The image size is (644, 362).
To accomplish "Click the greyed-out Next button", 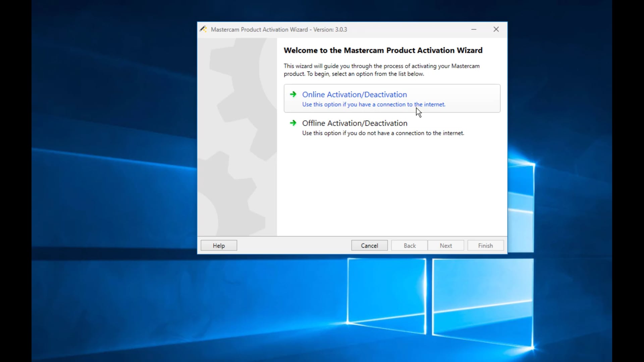I will pyautogui.click(x=446, y=245).
